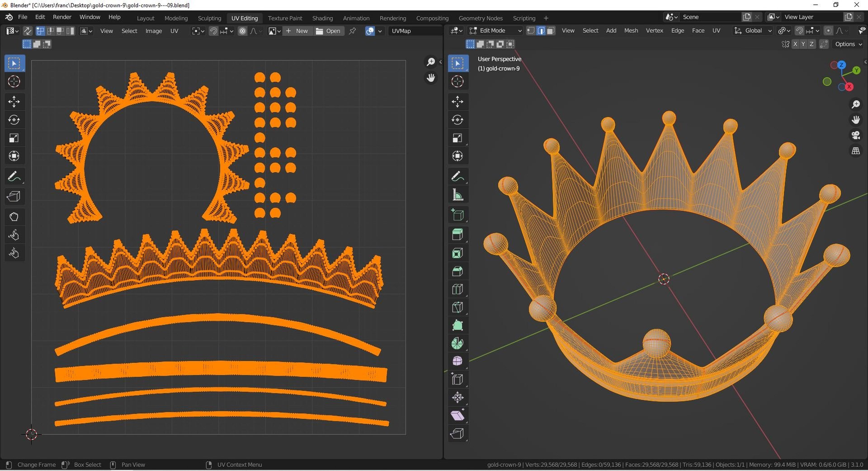Toggle camera view in the 3D viewport
The image size is (868, 471).
[856, 135]
